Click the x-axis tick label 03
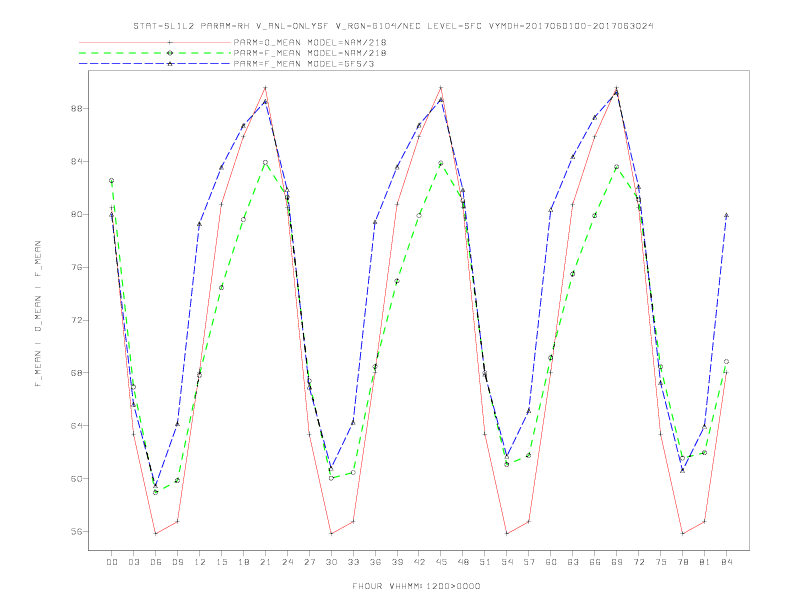 click(x=133, y=562)
